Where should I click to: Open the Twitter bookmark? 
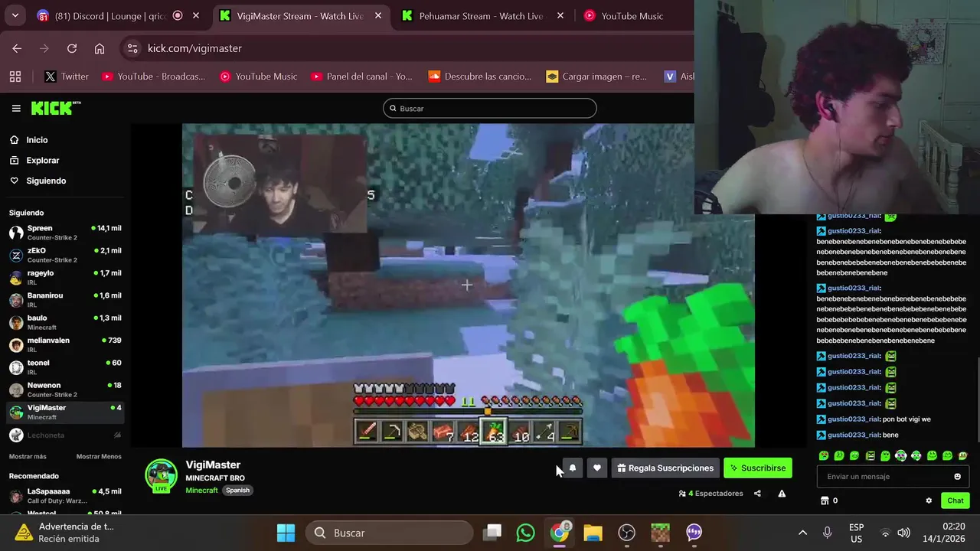(67, 77)
